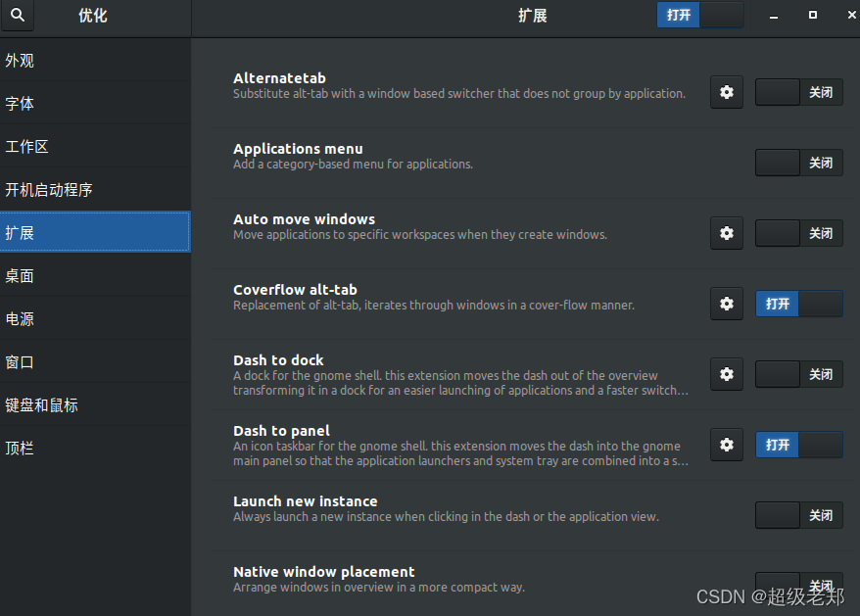Click 'Arrange windows in overview' description
The height and width of the screenshot is (616, 860).
coord(379,588)
